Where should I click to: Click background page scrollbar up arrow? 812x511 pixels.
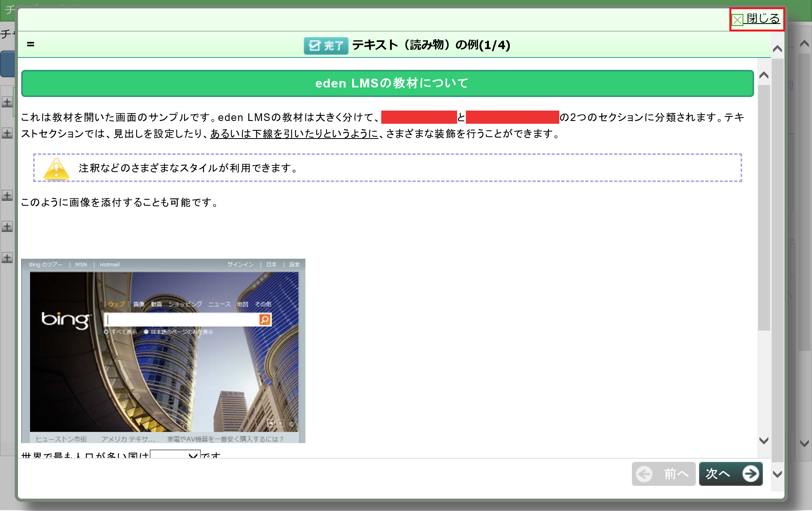pos(804,44)
